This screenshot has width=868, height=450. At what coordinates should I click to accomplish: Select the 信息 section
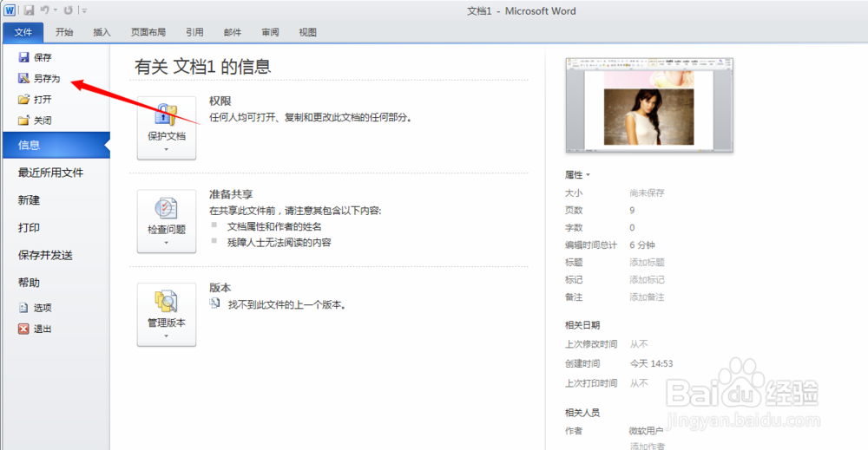point(56,145)
